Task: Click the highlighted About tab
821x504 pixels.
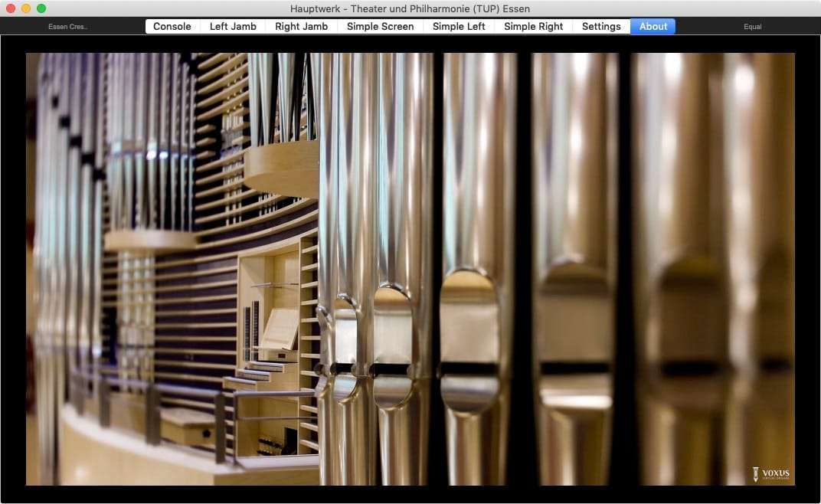Action: (x=653, y=26)
